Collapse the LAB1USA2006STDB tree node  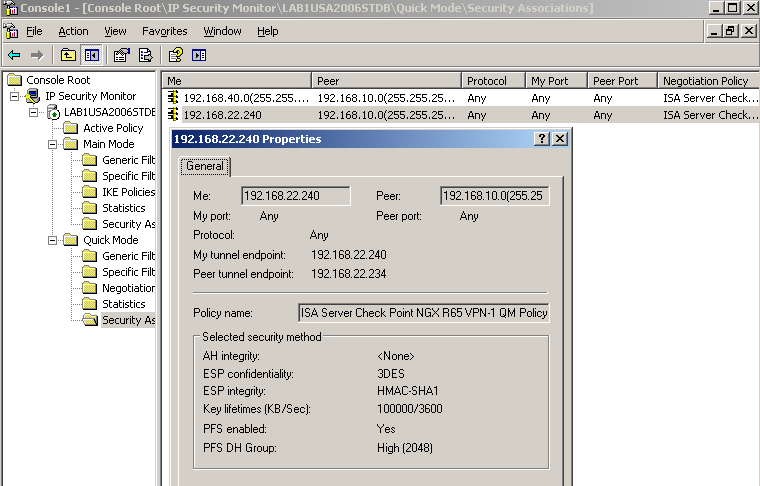[x=33, y=112]
